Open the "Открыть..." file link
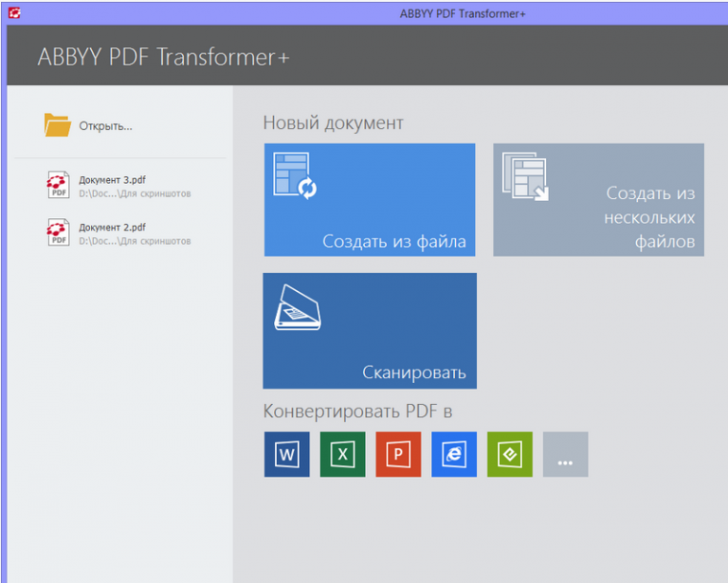The image size is (728, 583). [x=105, y=126]
